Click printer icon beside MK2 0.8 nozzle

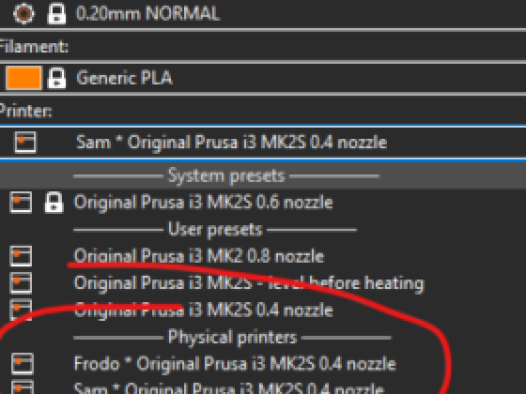coord(21,256)
